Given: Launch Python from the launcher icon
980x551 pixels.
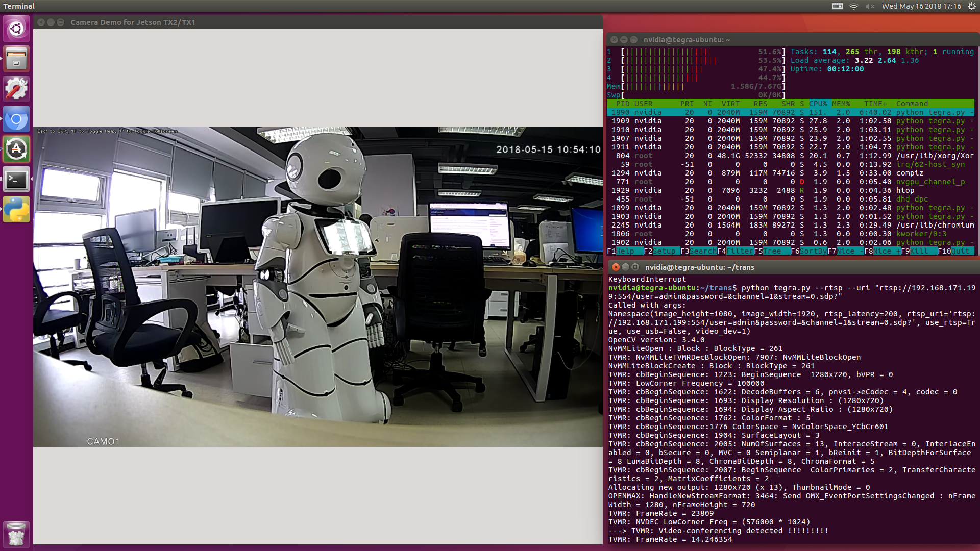Looking at the screenshot, I should 16,209.
